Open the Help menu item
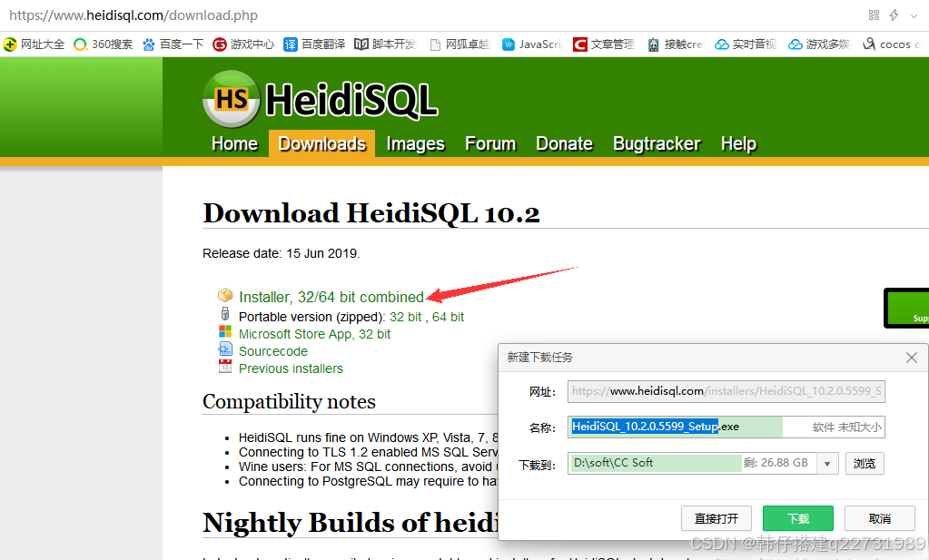929x560 pixels. tap(738, 143)
